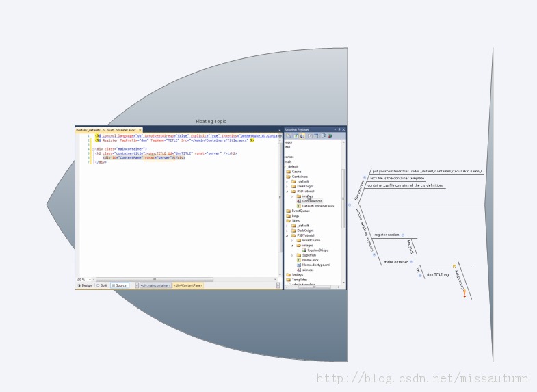Select the 'mainContainer' topic
Image resolution: width=537 pixels, height=392 pixels.
(395, 262)
